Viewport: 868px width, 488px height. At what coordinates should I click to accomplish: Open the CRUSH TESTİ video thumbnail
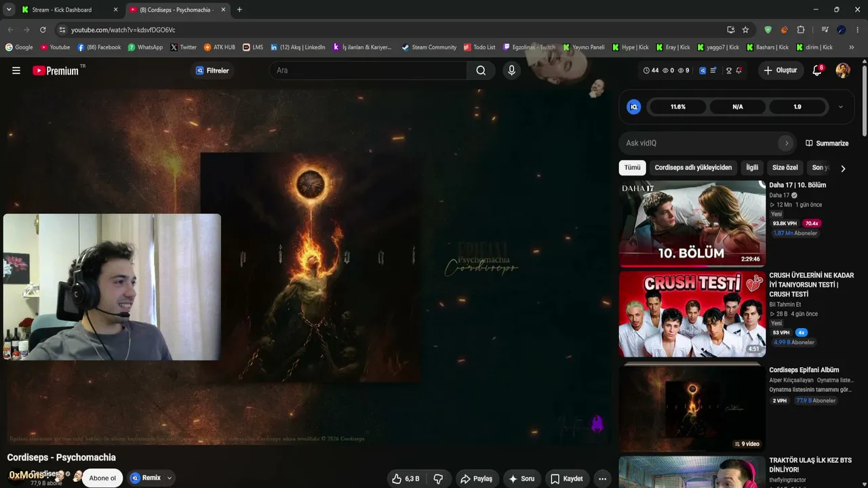click(x=692, y=314)
